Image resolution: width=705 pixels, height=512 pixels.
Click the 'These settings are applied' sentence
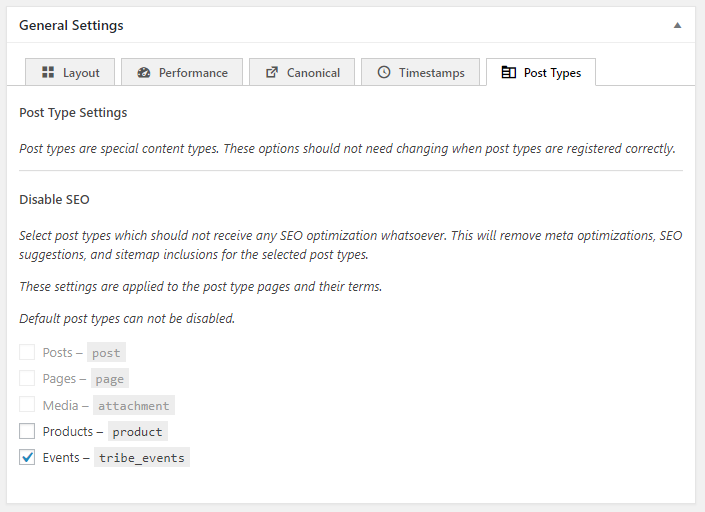point(201,286)
